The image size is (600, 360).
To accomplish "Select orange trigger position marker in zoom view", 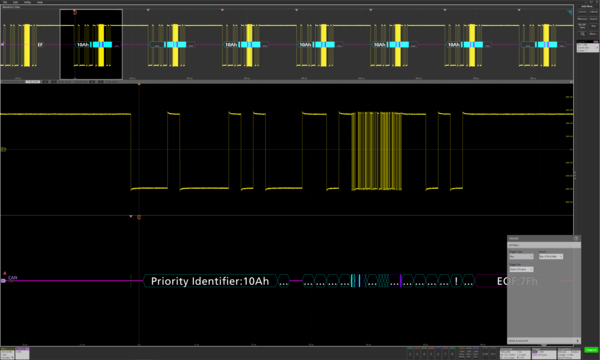I will pos(139,217).
